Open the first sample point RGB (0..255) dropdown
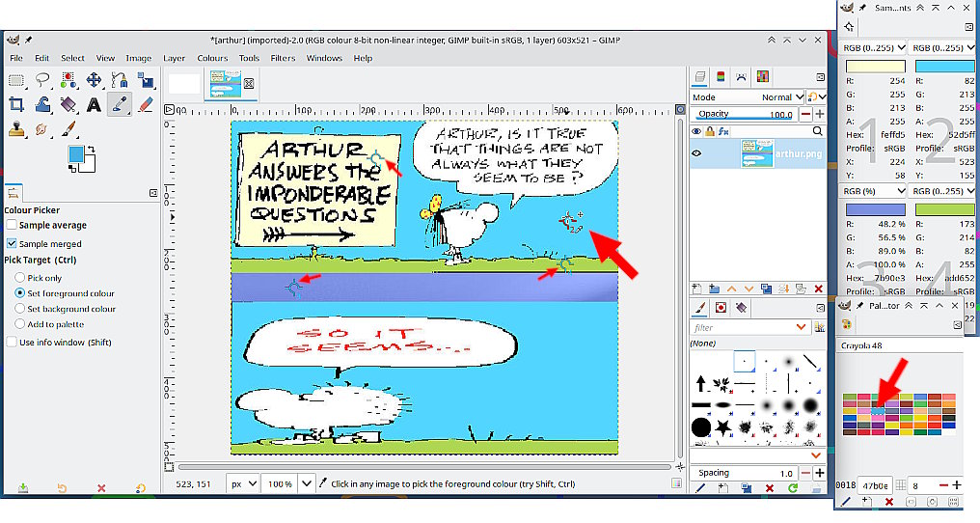980x523 pixels. tap(874, 47)
